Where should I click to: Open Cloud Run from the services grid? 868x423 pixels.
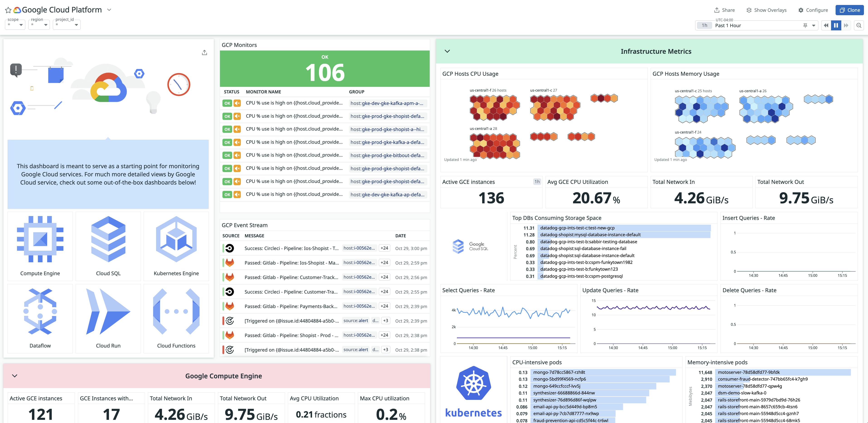[x=108, y=311]
